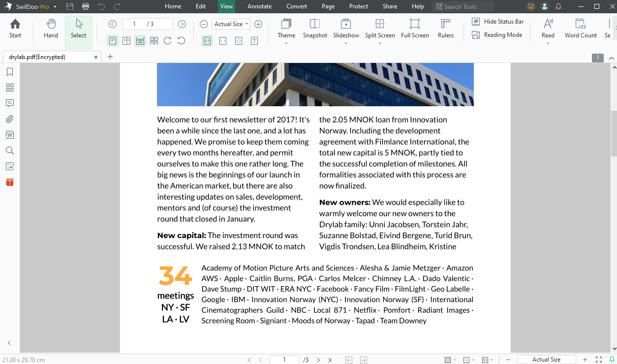
Task: Collapse the left sidebar with arrow
Action: point(9,343)
